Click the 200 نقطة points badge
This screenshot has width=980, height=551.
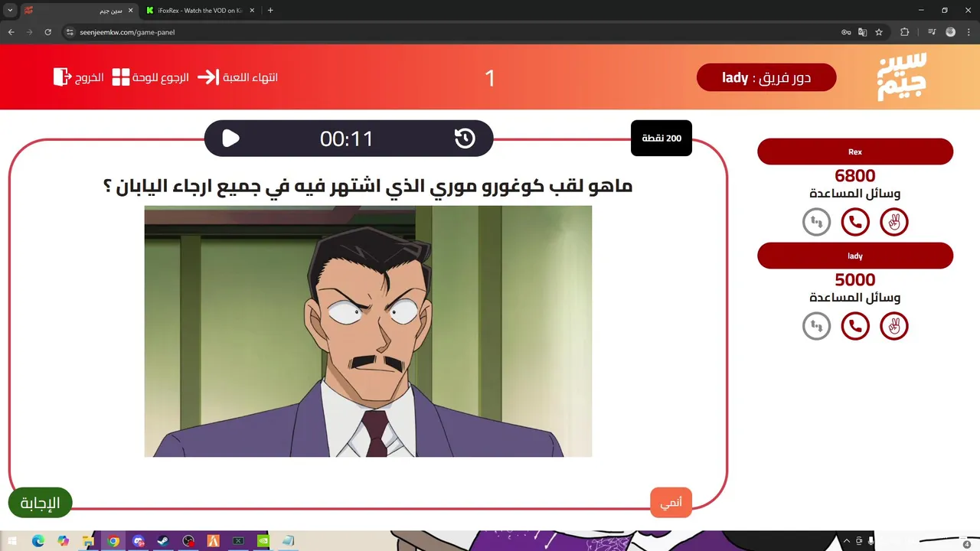click(661, 139)
